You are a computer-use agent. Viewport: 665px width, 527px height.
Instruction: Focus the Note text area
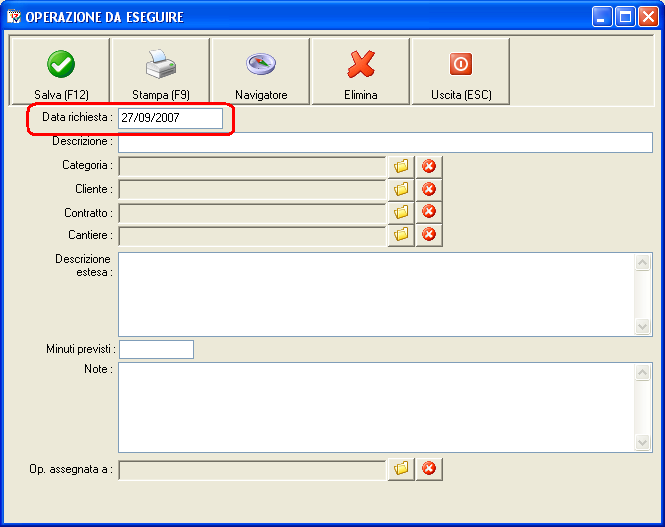[x=377, y=407]
